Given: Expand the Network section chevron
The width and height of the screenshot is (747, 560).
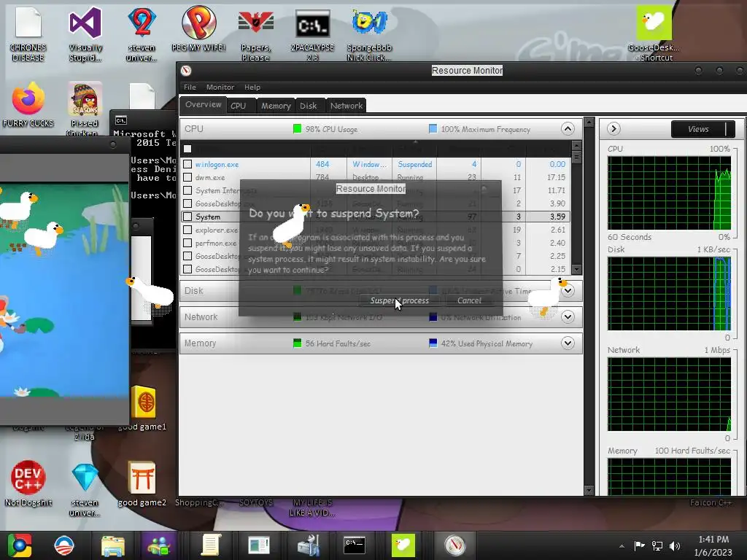Looking at the screenshot, I should coord(568,316).
